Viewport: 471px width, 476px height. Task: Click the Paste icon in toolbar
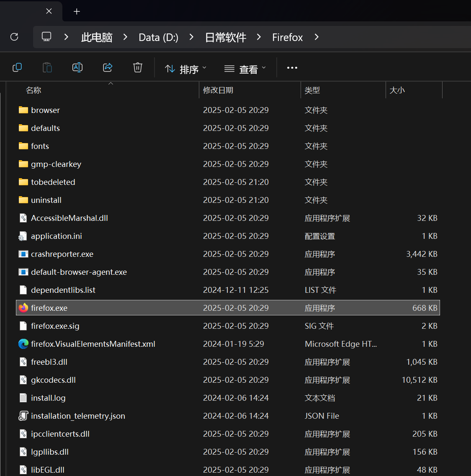47,67
